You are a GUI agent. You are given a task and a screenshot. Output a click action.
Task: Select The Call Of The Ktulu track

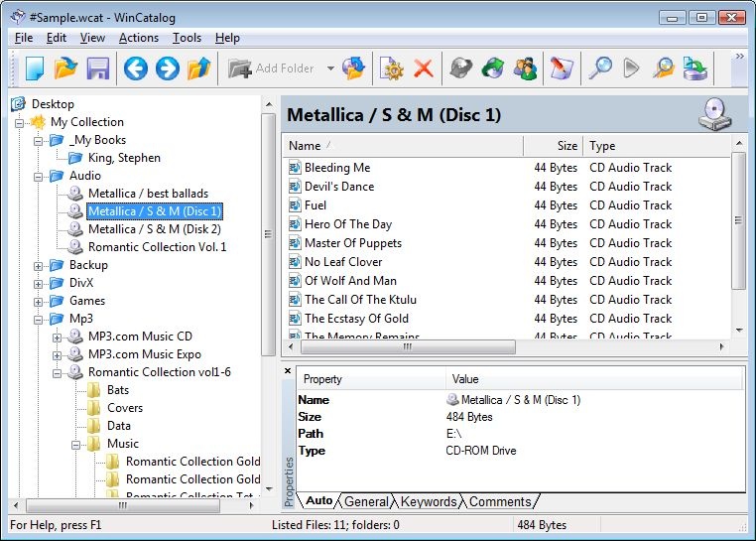click(x=360, y=299)
